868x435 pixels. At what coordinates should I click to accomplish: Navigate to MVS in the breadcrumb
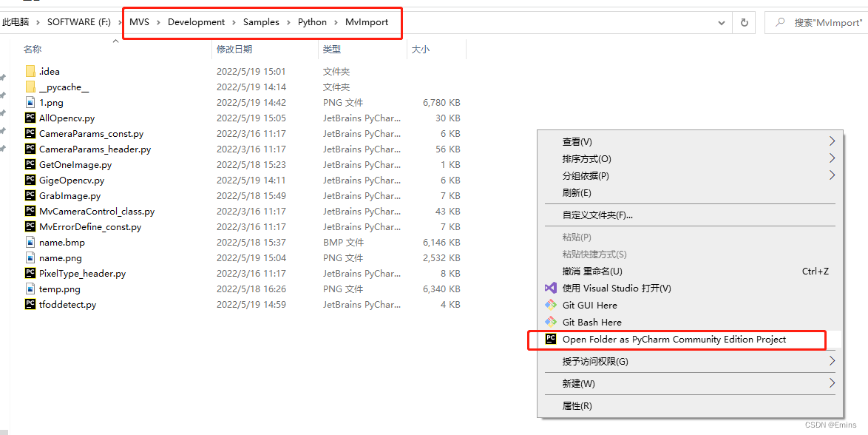point(140,23)
